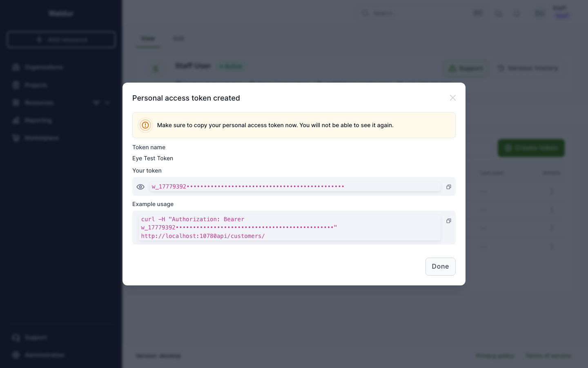This screenshot has width=588, height=368.
Task: Open the actions menu for the first token row
Action: pos(552,191)
